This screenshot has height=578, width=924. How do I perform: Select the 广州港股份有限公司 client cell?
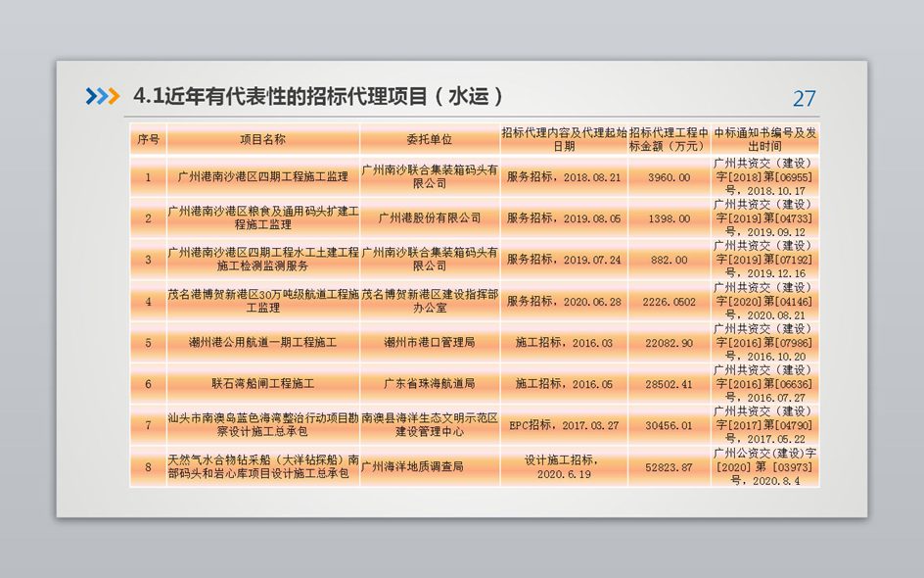pos(429,218)
